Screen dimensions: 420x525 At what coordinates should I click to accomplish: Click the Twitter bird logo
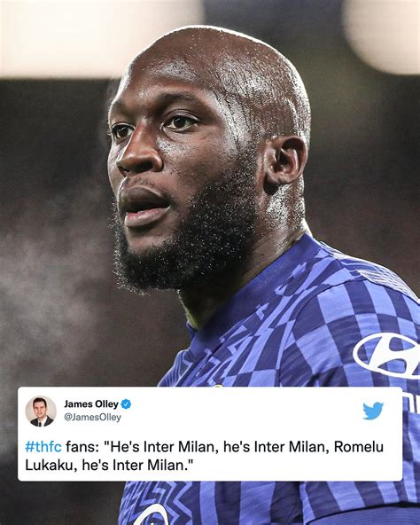point(373,411)
